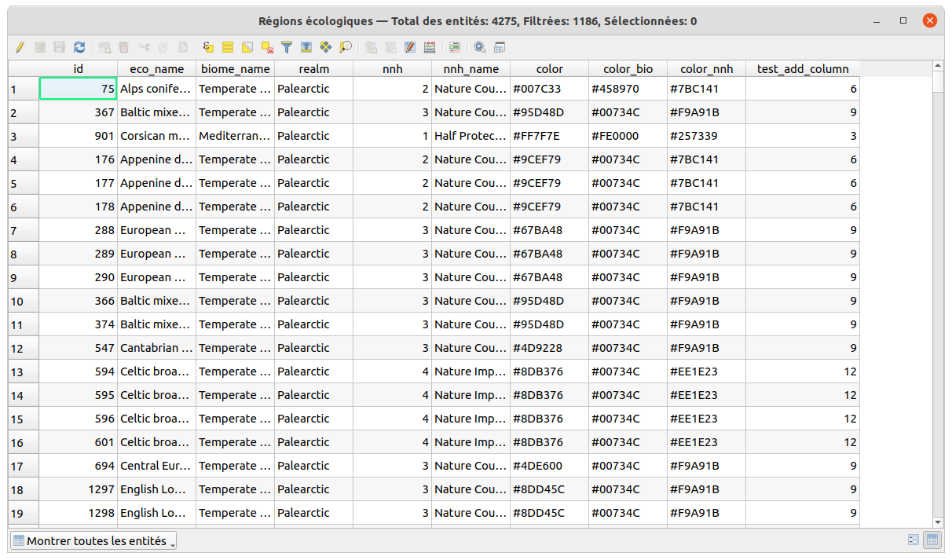This screenshot has width=952, height=560.
Task: Click the vertical scrollbar down arrow
Action: (x=937, y=522)
